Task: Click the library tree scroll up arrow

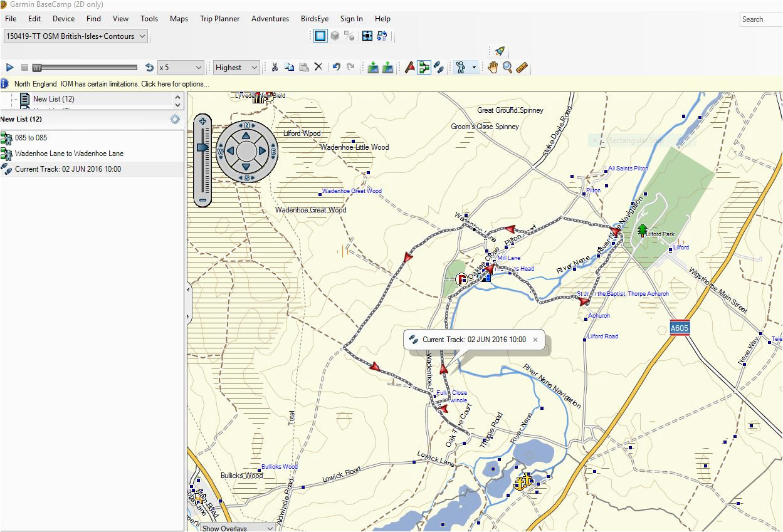Action: (178, 97)
